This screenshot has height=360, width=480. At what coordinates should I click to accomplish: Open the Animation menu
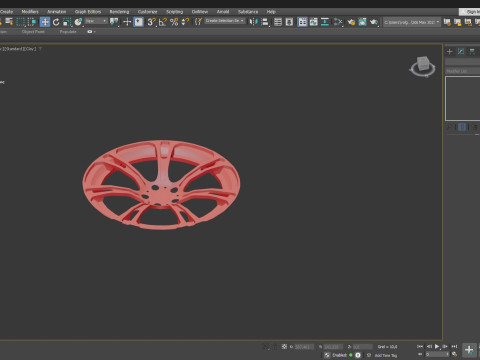click(56, 12)
